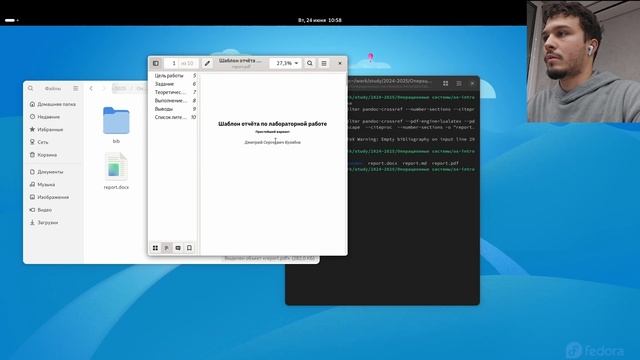Open Домашняя папка in the Files sidebar
Viewport: 640px width, 360px height.
pos(53,104)
